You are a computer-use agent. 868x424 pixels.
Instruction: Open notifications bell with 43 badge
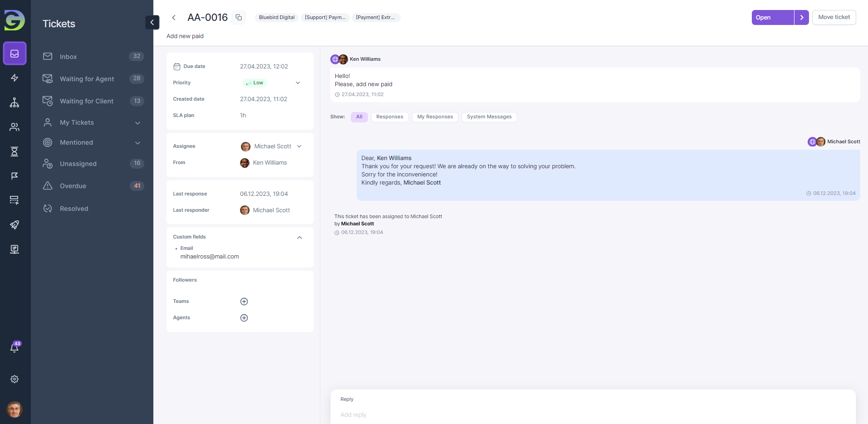point(15,348)
